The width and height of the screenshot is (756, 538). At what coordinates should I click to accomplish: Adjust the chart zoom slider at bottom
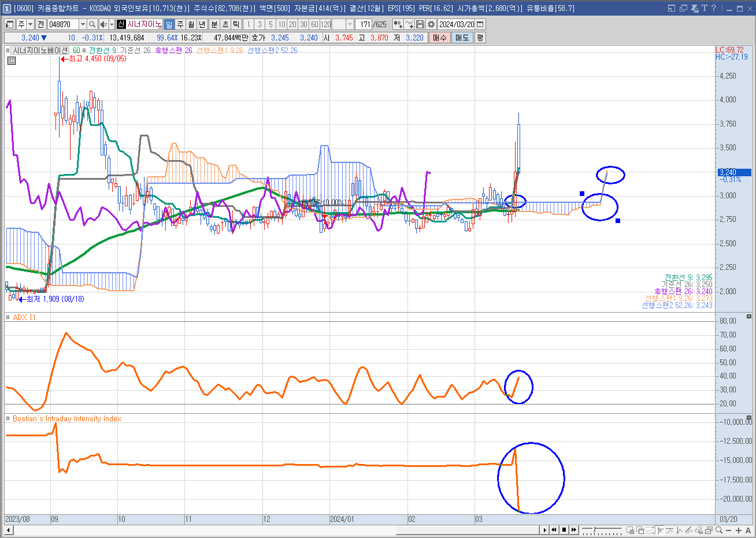(594, 529)
